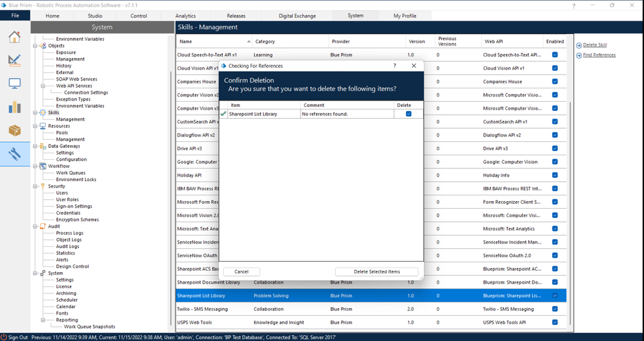This screenshot has width=644, height=341.
Task: Open the Analytics bar chart icon
Action: [14, 107]
